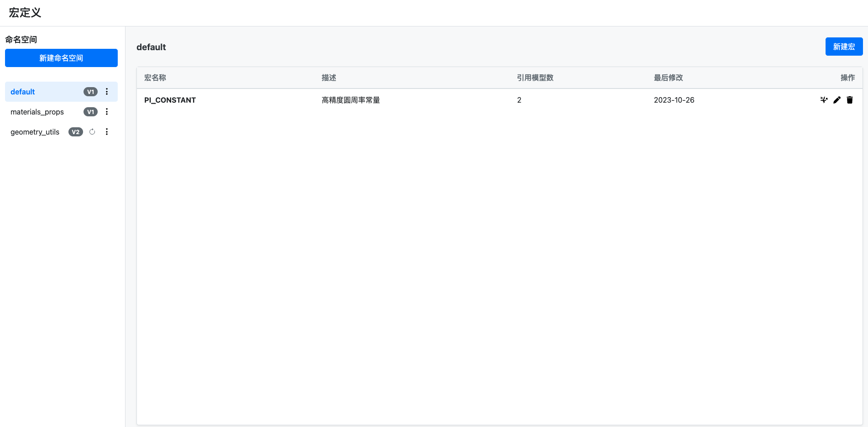
Task: Click the 新建命名空间 button
Action: 61,58
